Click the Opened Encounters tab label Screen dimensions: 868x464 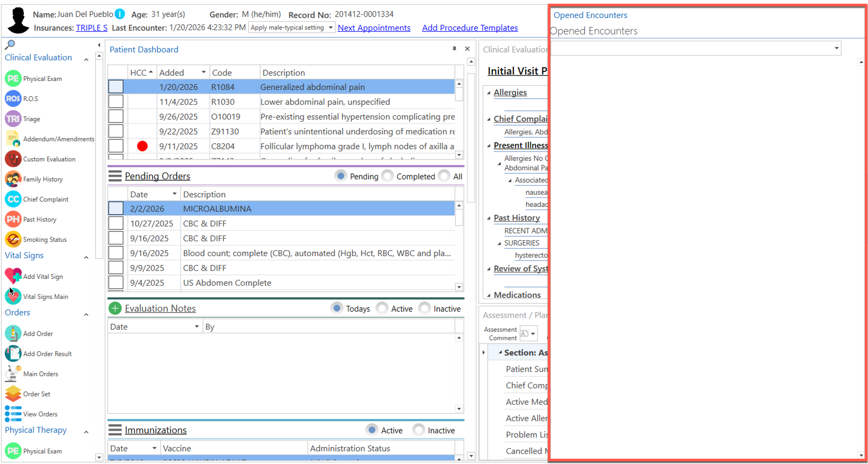590,15
